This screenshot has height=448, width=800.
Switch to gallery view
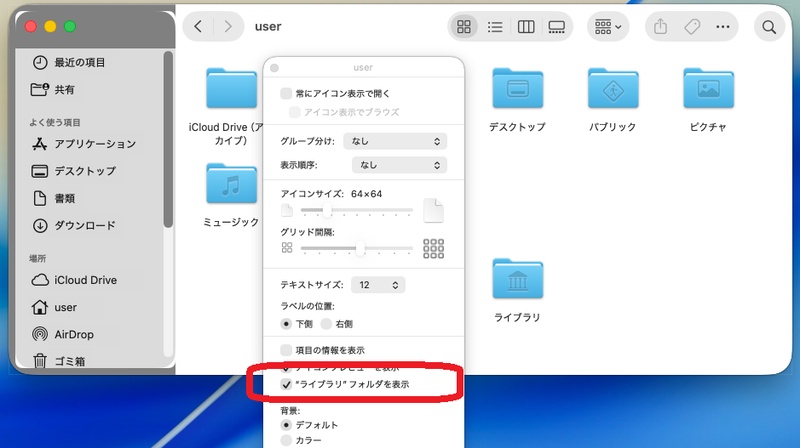pos(557,27)
